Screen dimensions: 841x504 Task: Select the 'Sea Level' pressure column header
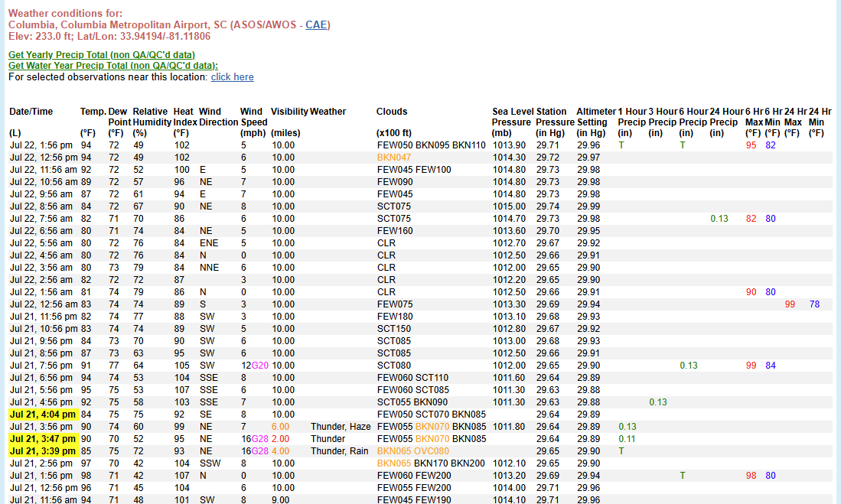pyautogui.click(x=513, y=112)
